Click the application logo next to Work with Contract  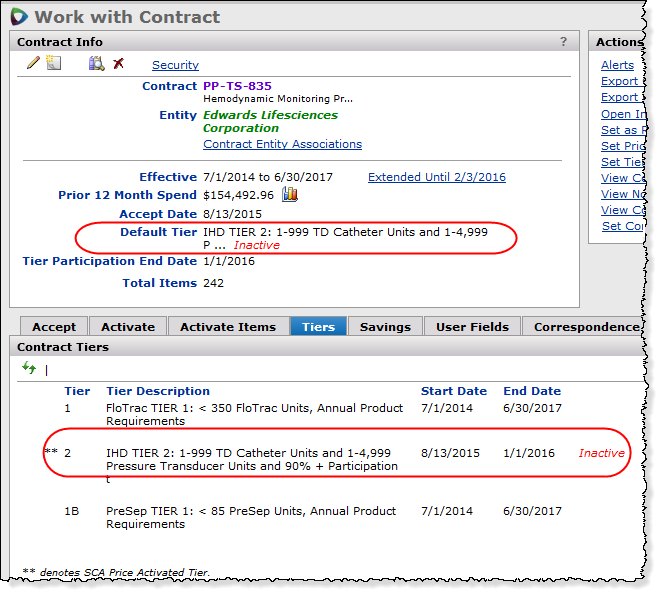(x=19, y=17)
